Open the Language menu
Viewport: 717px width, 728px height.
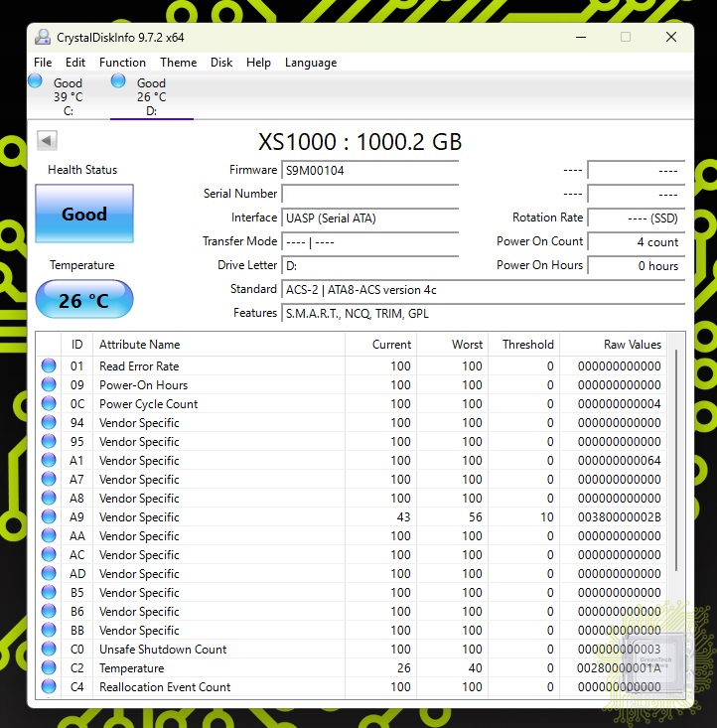point(311,63)
